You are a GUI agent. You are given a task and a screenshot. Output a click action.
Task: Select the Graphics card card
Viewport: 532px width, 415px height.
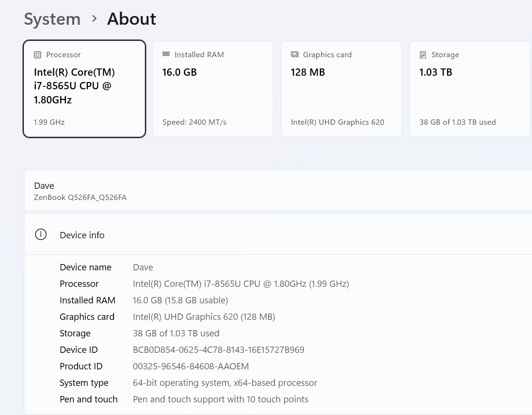341,89
